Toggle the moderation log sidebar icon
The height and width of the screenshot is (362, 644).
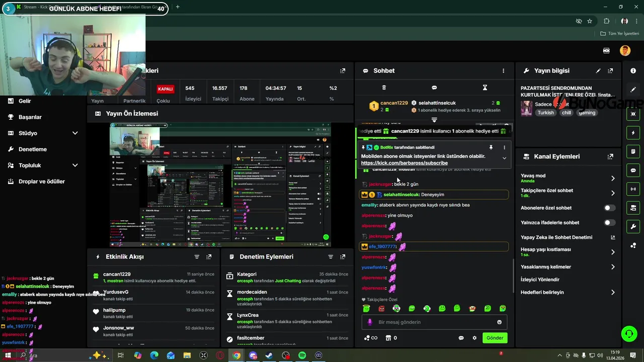(x=633, y=151)
